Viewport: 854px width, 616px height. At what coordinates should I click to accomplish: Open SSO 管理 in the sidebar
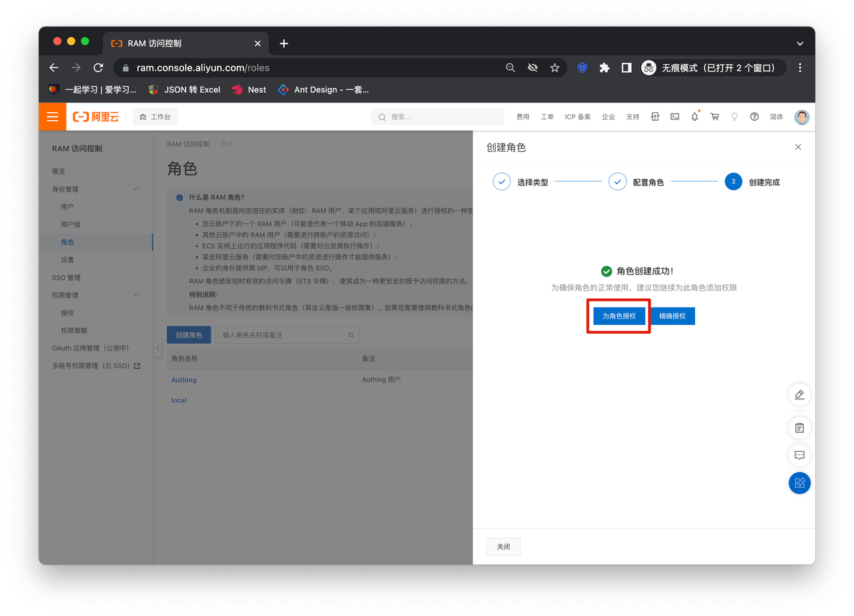coord(66,278)
